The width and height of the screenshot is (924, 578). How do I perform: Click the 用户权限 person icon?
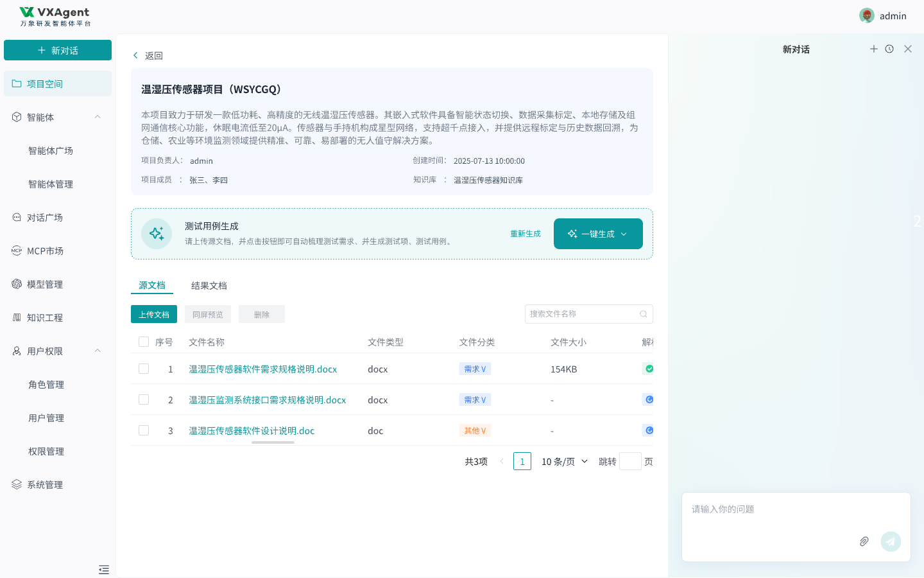[17, 351]
